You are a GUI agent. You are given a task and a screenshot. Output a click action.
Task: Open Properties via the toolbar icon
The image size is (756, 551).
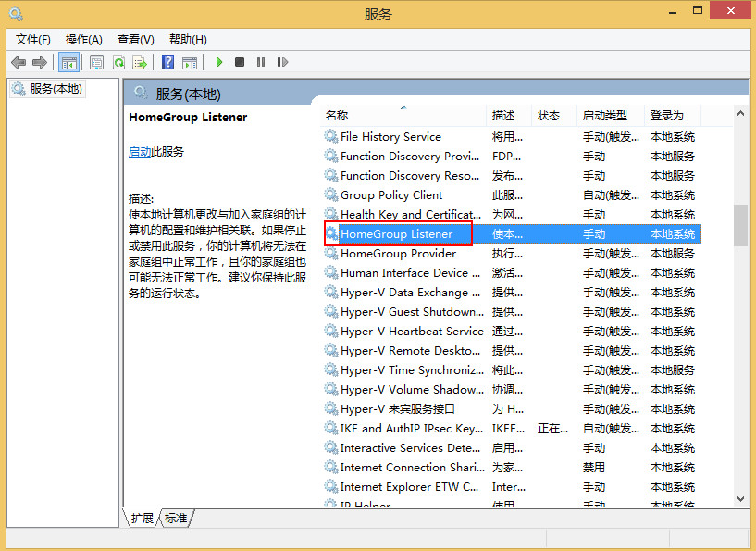[96, 62]
